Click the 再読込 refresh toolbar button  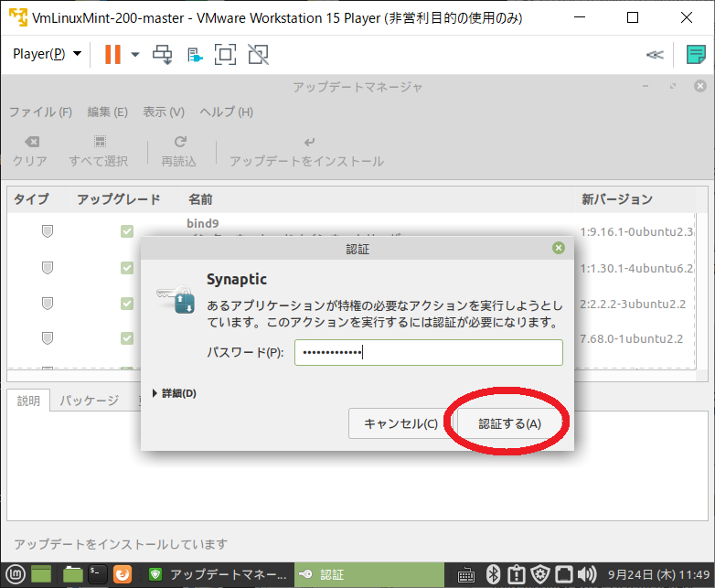pyautogui.click(x=179, y=152)
